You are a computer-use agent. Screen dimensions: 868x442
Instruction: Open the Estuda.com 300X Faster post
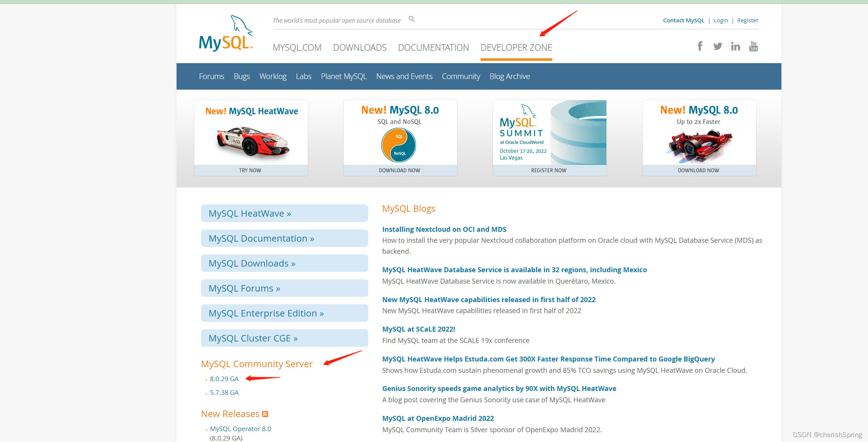coord(549,359)
